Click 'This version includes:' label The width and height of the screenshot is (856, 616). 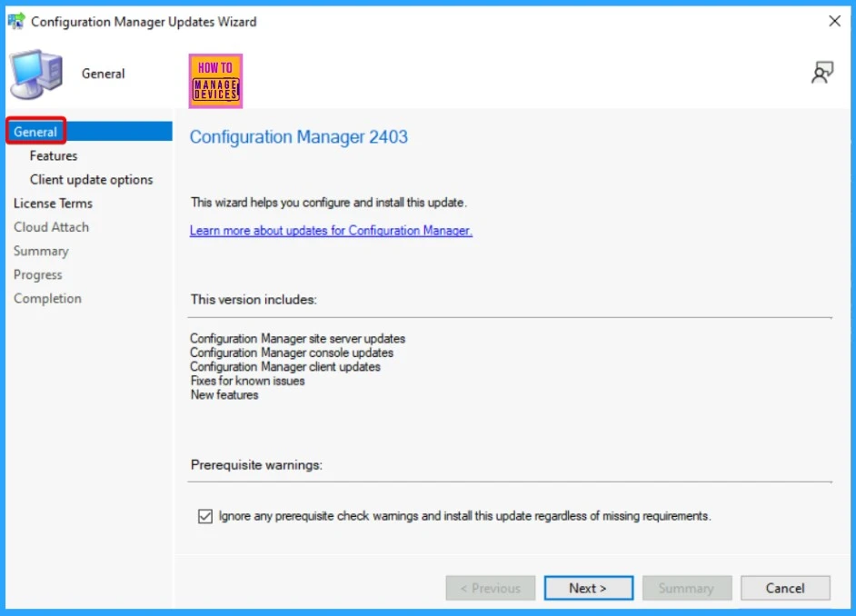[254, 300]
